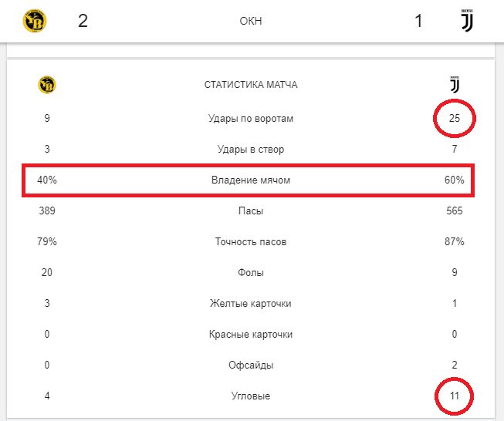Click the Young Boys crest above statistics

[x=46, y=85]
